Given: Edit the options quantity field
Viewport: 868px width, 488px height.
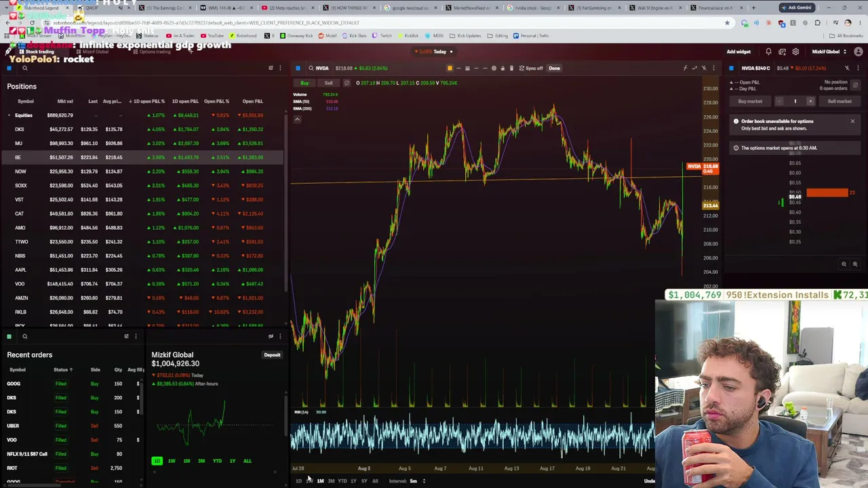Looking at the screenshot, I should 795,101.
